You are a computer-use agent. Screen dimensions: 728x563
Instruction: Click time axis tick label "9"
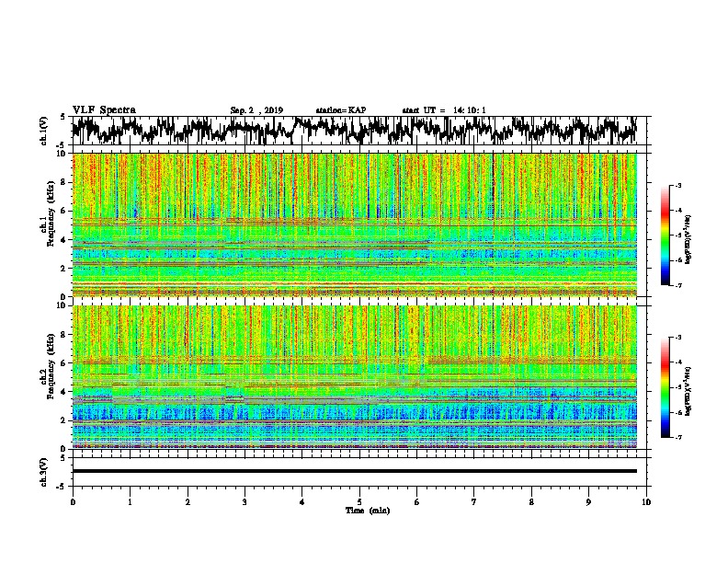tap(588, 502)
